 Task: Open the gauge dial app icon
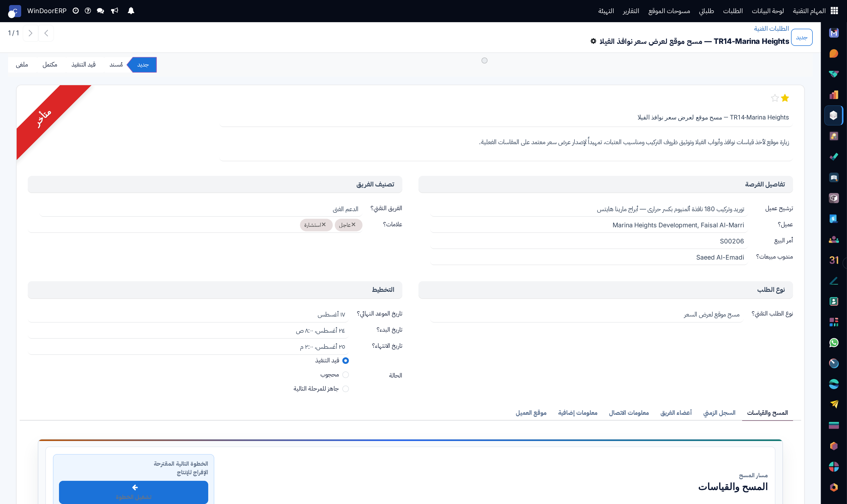click(x=834, y=363)
